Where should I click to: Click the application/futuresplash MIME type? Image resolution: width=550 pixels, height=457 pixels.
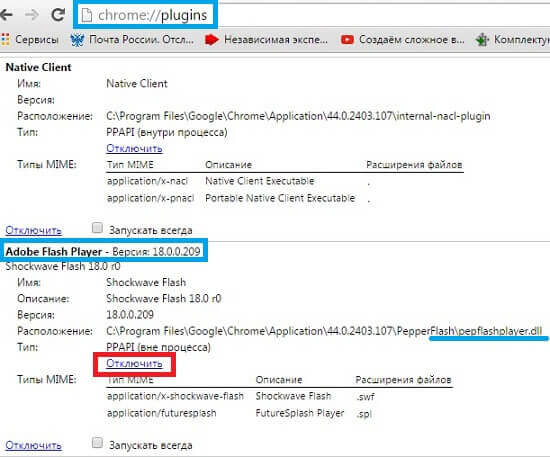[162, 414]
